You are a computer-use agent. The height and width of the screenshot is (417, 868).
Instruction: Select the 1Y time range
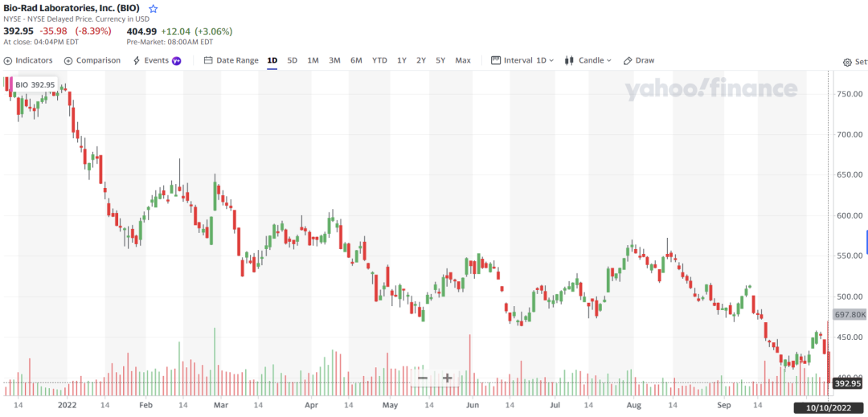[x=402, y=60]
